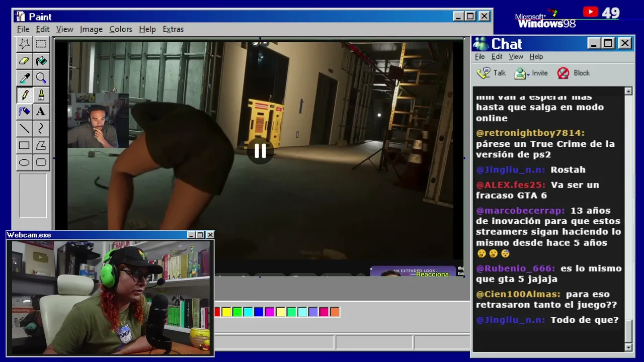Click username @Cien100Almas in chat
The image size is (644, 362).
pyautogui.click(x=518, y=294)
